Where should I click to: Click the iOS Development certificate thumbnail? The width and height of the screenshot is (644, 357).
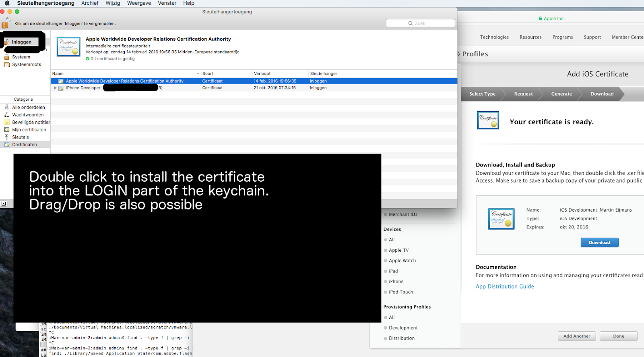[502, 219]
